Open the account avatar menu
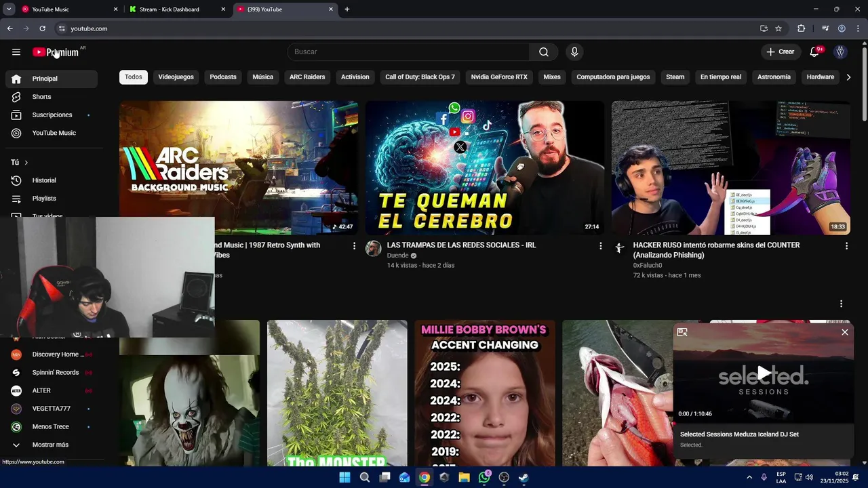The image size is (868, 488). tap(840, 52)
